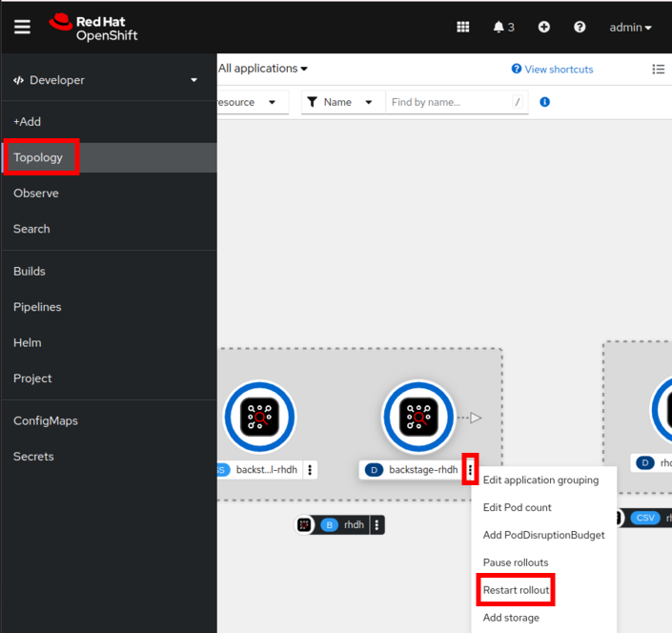This screenshot has height=633, width=672.
Task: Click the CSV badge label
Action: pyautogui.click(x=645, y=518)
